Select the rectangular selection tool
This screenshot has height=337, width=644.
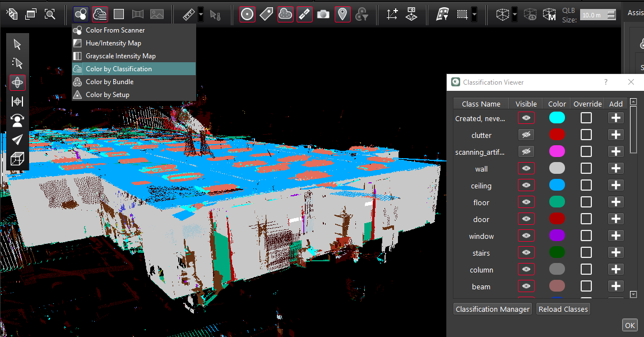pos(464,14)
